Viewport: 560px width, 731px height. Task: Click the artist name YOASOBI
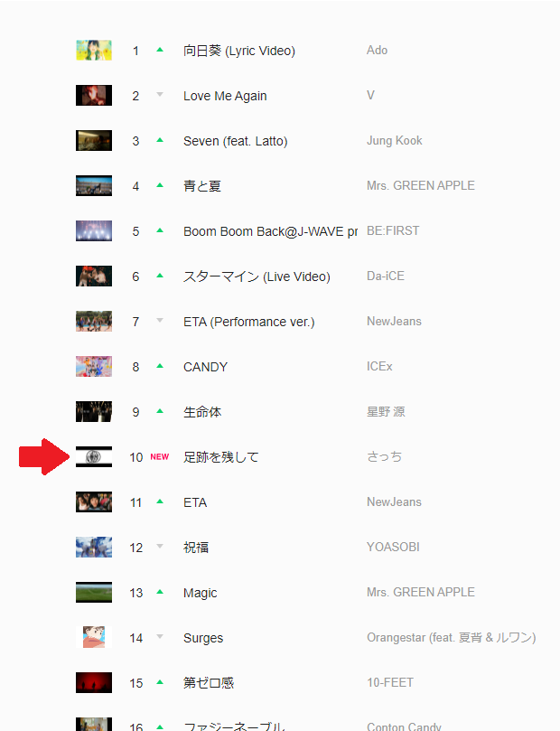[x=393, y=547]
